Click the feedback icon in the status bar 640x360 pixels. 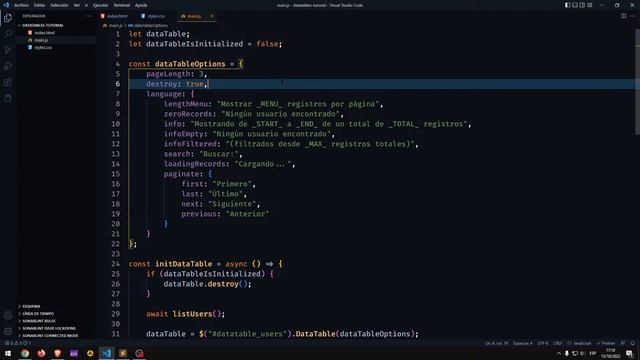click(623, 343)
